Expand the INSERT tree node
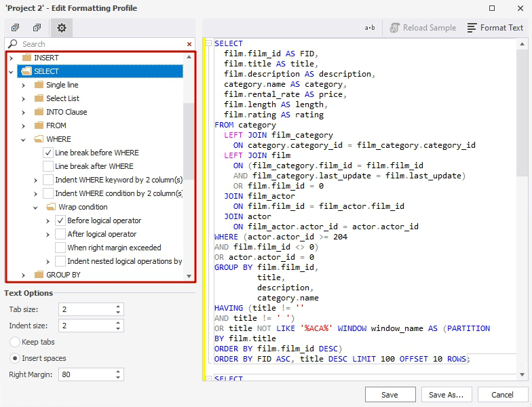This screenshot has width=532, height=407. coord(11,58)
